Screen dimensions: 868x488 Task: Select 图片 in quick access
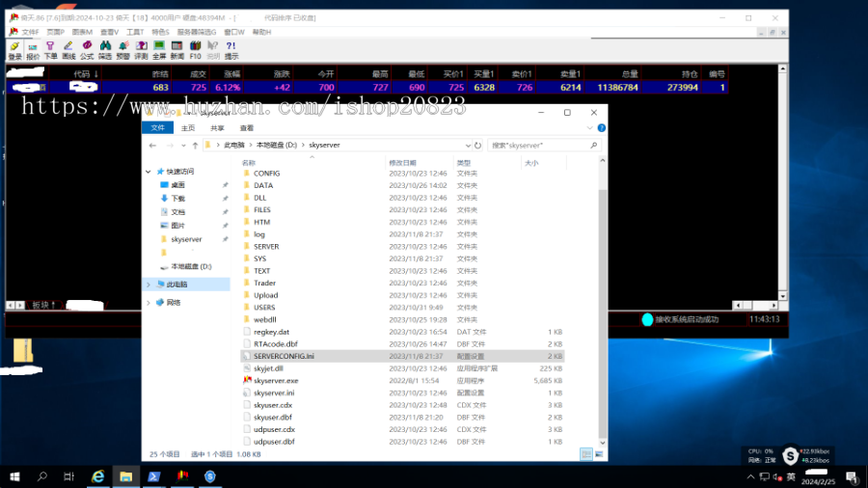coord(177,226)
